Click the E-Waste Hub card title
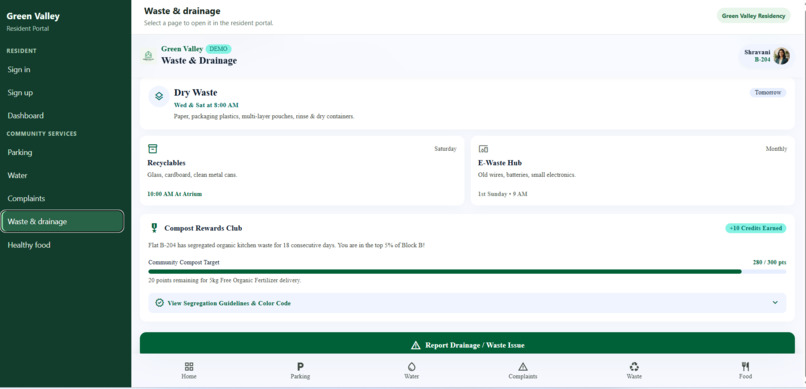Viewport: 806px width, 389px height. (500, 163)
